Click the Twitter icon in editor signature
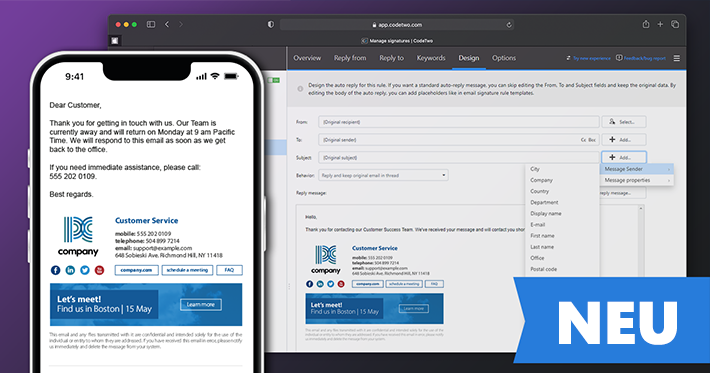This screenshot has height=373, width=710. (331, 284)
